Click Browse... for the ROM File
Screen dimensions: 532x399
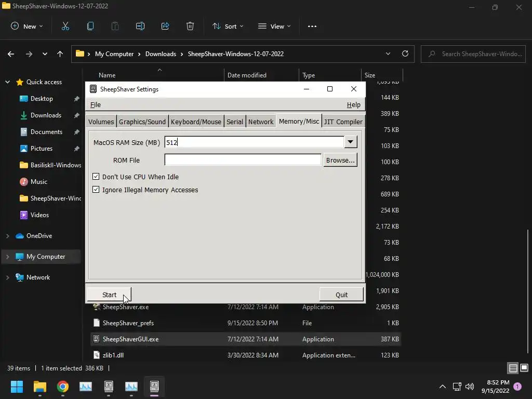340,160
